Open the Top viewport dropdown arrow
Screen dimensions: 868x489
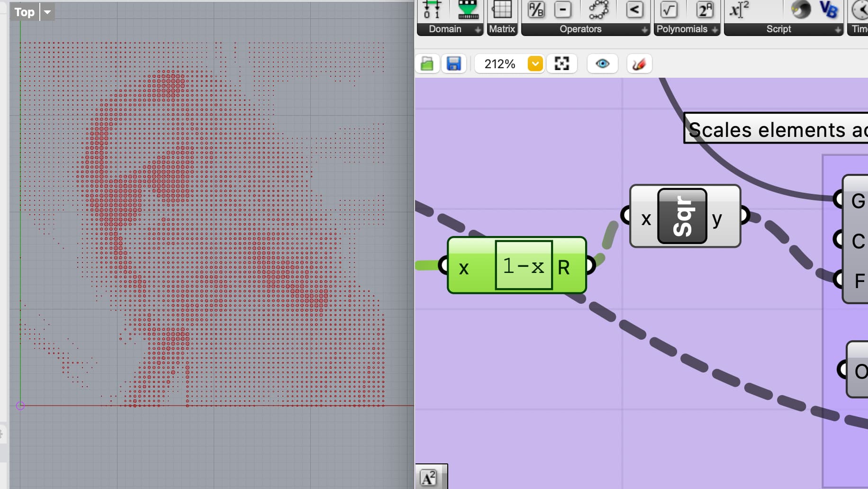point(47,12)
